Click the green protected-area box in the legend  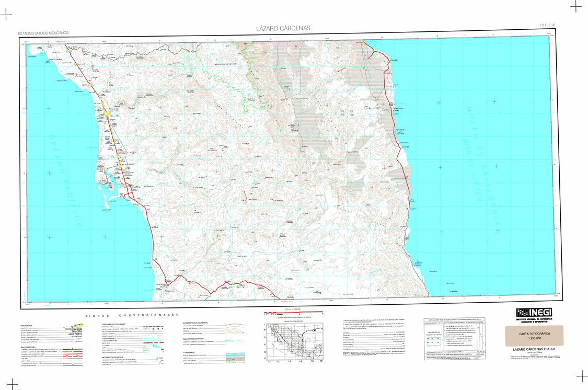pos(146,351)
